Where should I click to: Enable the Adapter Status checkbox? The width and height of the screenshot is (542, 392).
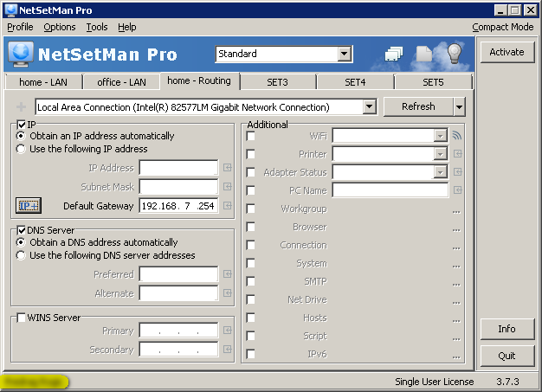pyautogui.click(x=250, y=172)
